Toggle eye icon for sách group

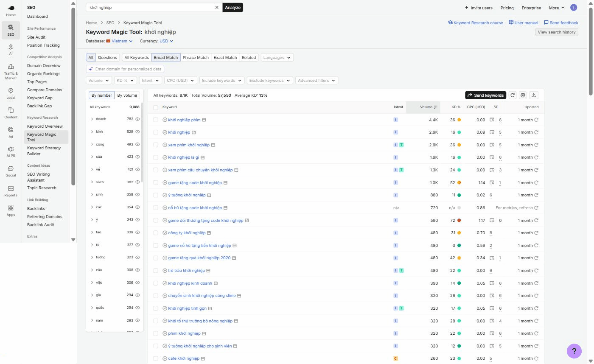pos(137,182)
